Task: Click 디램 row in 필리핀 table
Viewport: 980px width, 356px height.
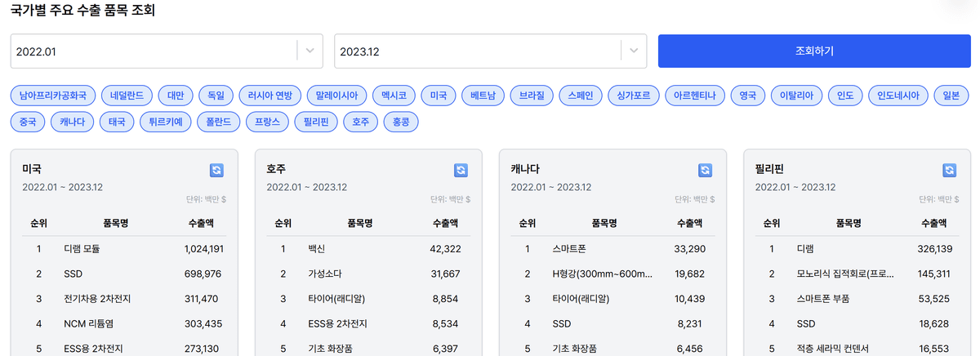Action: [857, 248]
